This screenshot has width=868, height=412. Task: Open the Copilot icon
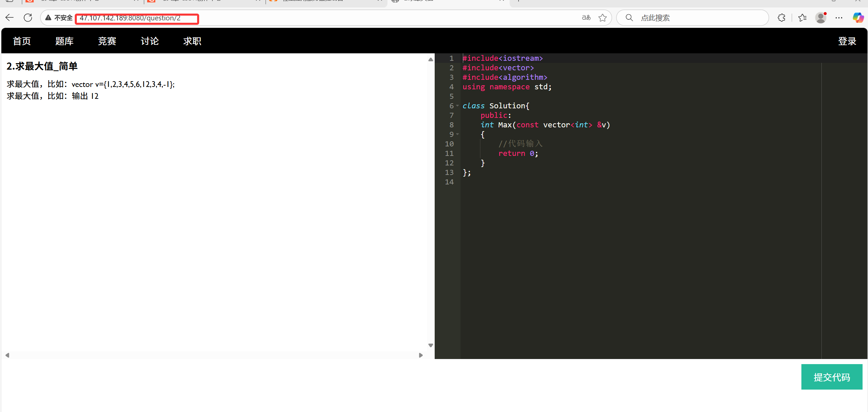click(x=858, y=18)
